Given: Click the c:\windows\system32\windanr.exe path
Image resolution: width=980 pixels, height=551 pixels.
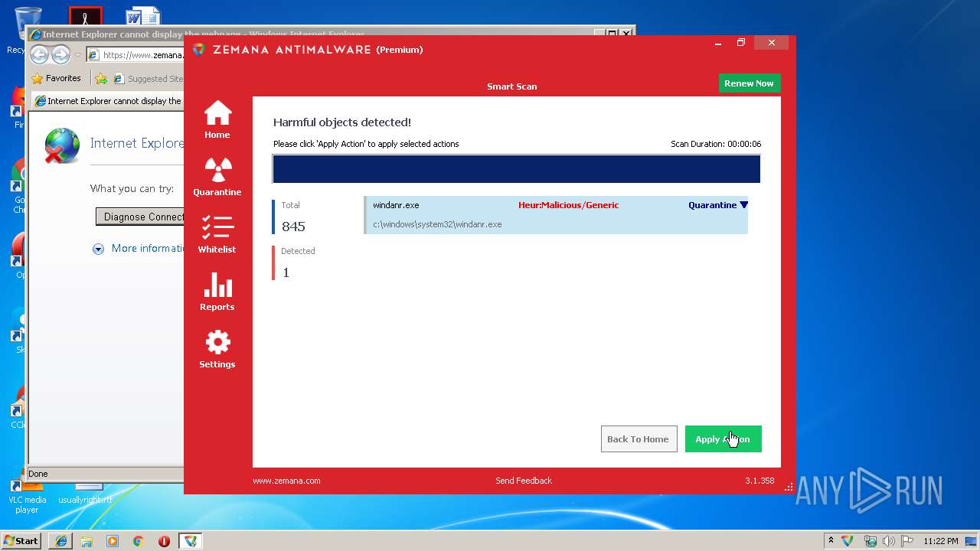Looking at the screenshot, I should 437,224.
